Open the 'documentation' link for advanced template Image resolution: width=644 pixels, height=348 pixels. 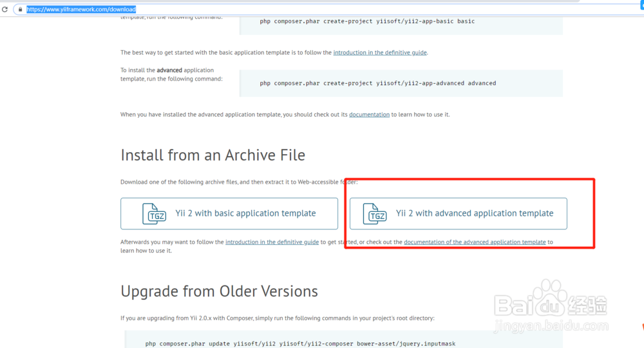(x=369, y=115)
